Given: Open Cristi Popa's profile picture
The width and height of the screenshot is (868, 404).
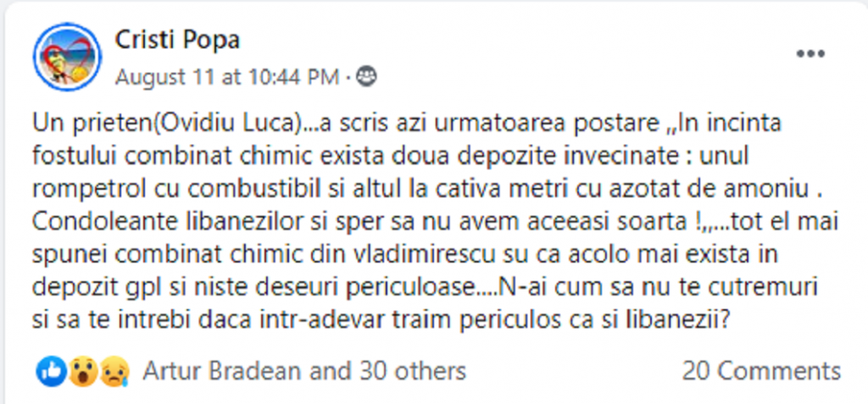Looking at the screenshot, I should [67, 57].
